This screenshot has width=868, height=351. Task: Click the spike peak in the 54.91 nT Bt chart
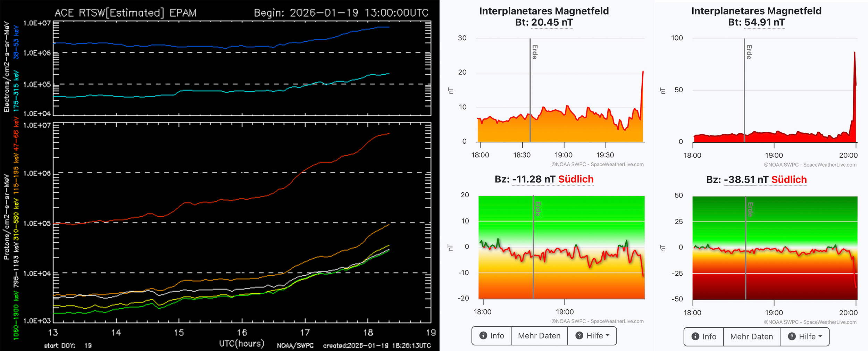tap(854, 53)
